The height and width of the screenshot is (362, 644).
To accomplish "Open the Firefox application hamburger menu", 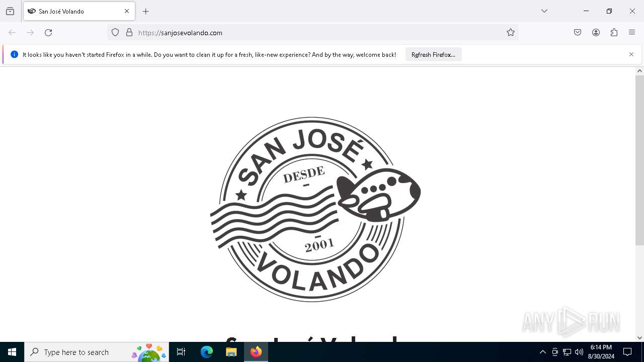I will click(x=632, y=33).
